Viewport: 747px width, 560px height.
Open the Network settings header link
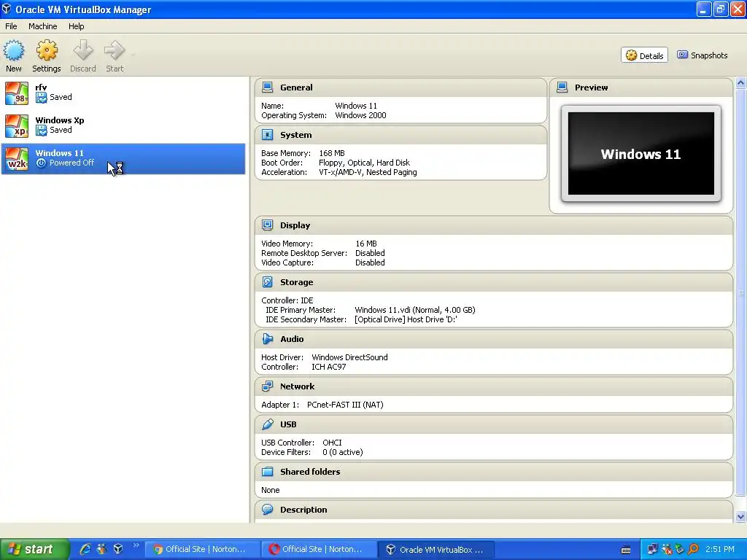(298, 386)
